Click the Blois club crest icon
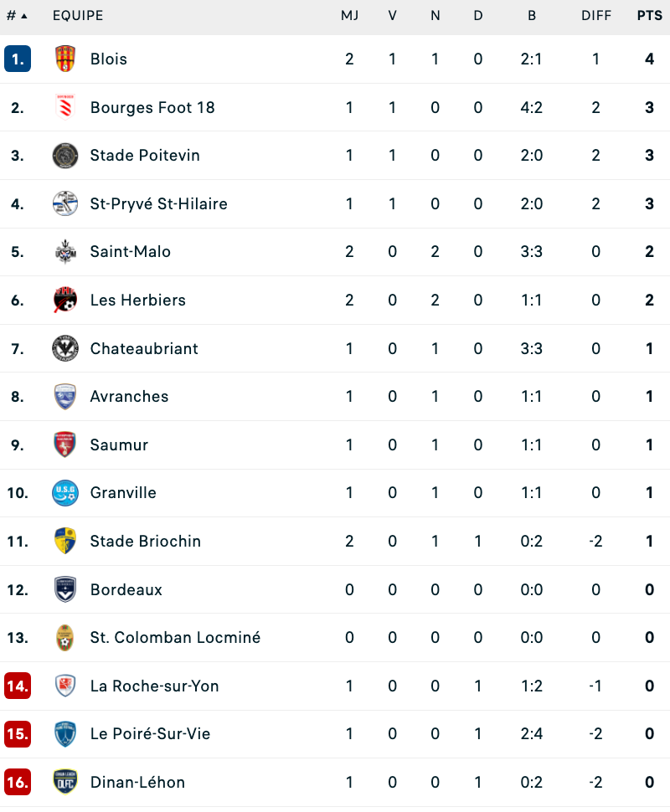The height and width of the screenshot is (812, 670). pyautogui.click(x=65, y=59)
